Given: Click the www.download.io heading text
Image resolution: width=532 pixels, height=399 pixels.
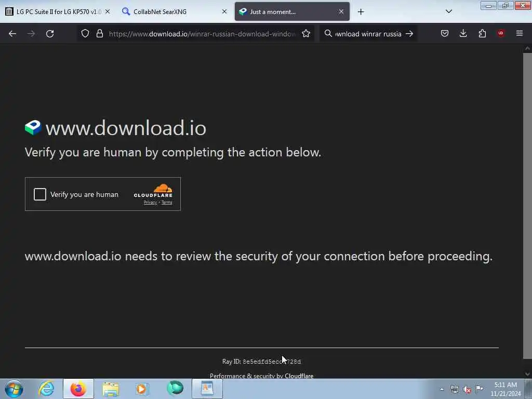Looking at the screenshot, I should click(126, 128).
